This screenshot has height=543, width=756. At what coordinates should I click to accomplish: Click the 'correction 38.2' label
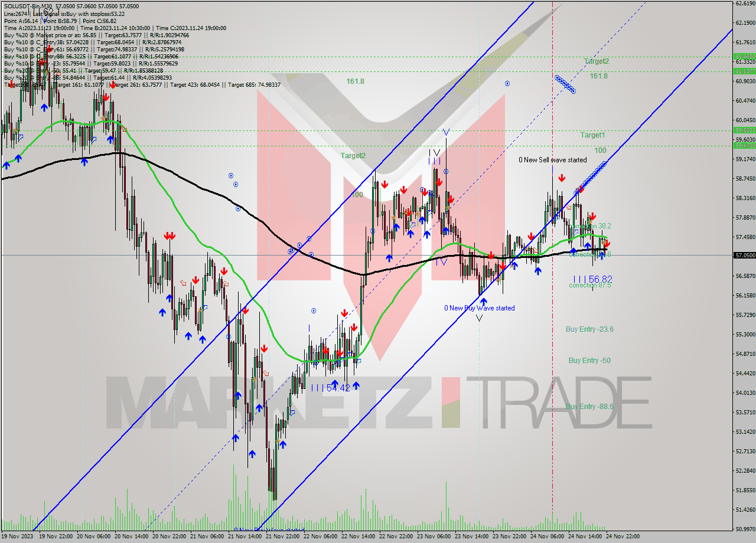(x=590, y=226)
